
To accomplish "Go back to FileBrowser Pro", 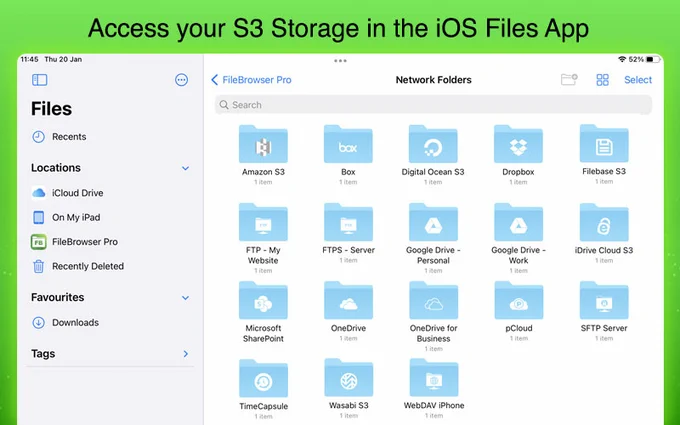I will coord(251,80).
